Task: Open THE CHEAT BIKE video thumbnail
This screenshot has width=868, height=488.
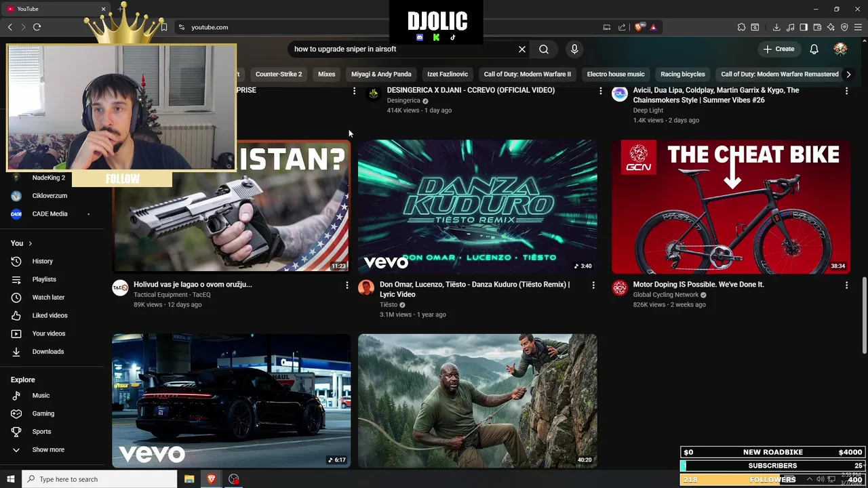Action: [x=731, y=206]
